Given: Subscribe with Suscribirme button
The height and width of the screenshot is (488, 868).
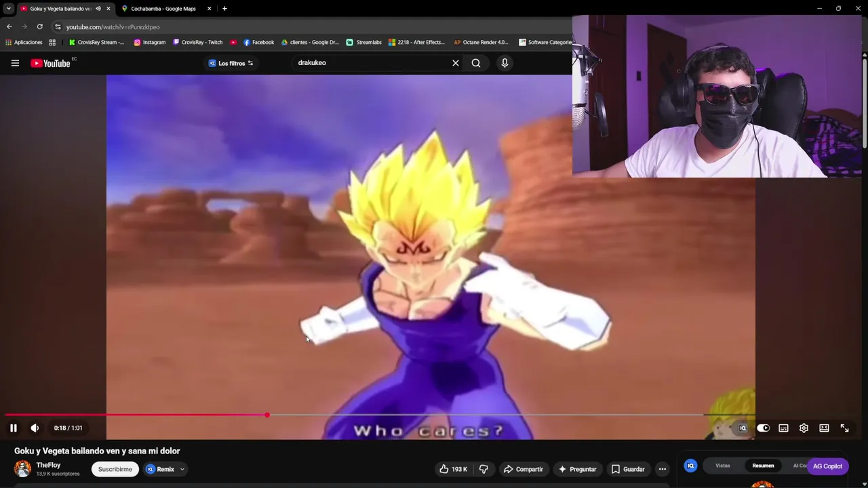Looking at the screenshot, I should pyautogui.click(x=115, y=469).
